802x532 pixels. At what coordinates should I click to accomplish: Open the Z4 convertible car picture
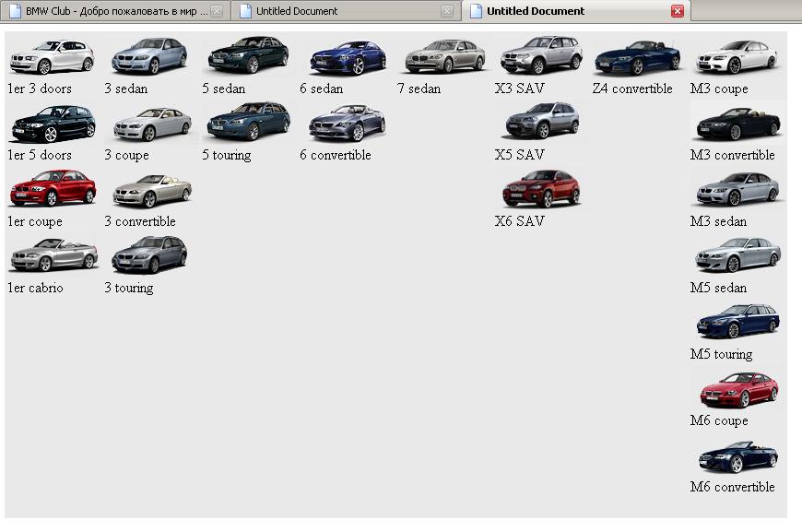pyautogui.click(x=638, y=57)
